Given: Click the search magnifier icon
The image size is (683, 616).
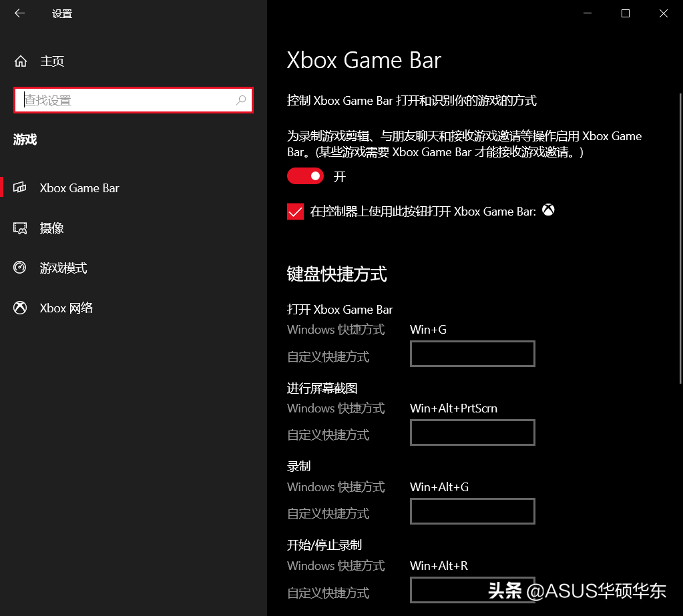Looking at the screenshot, I should pos(241,101).
